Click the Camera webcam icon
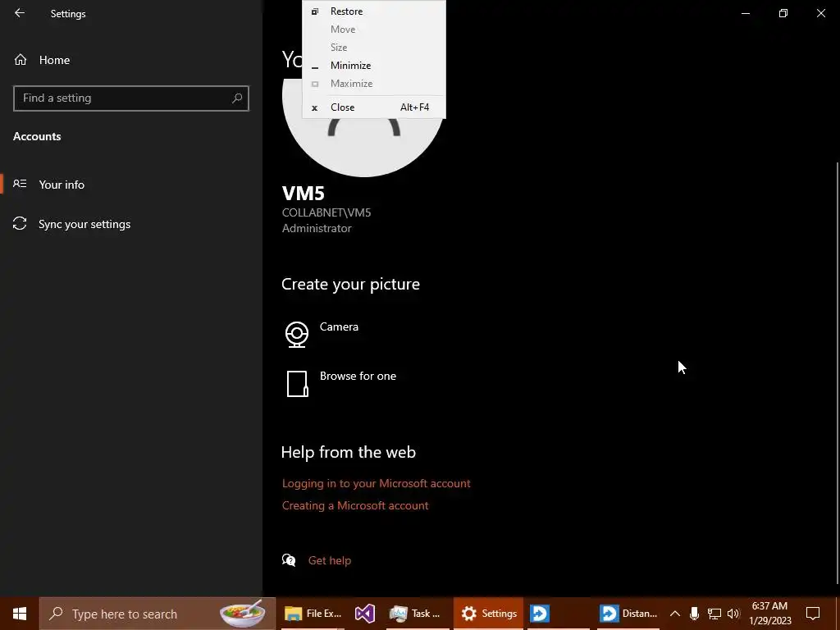 [x=297, y=335]
